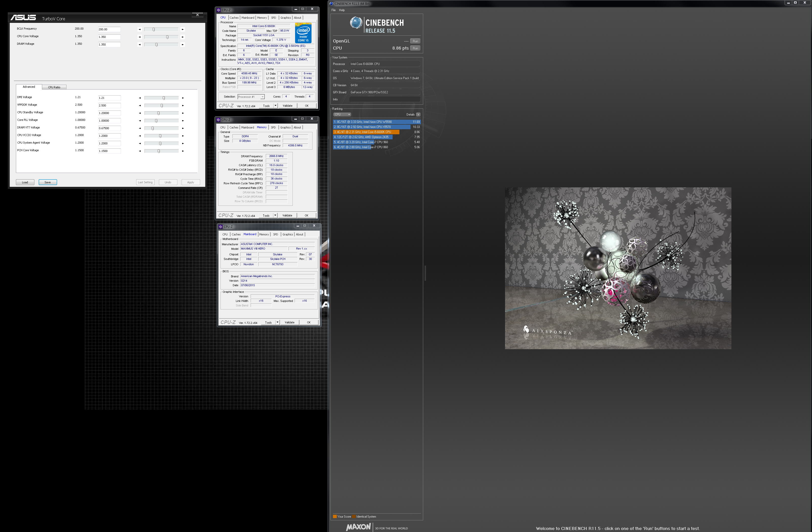812x532 pixels.
Task: Run the OpenGL benchmark in Cinebench
Action: click(x=415, y=41)
